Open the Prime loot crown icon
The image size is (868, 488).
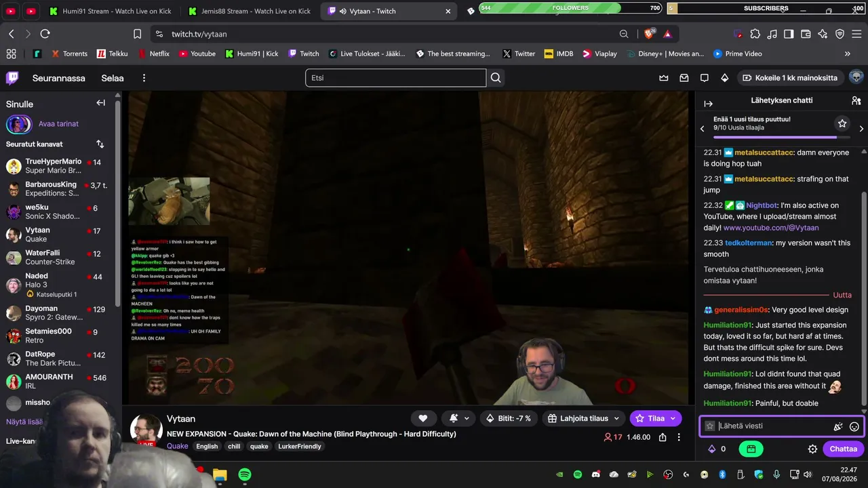click(x=664, y=78)
